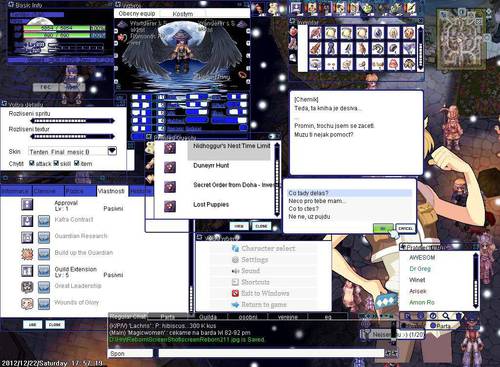The width and height of the screenshot is (500, 367).
Task: Click the Exit to Windows icon
Action: coord(235,293)
